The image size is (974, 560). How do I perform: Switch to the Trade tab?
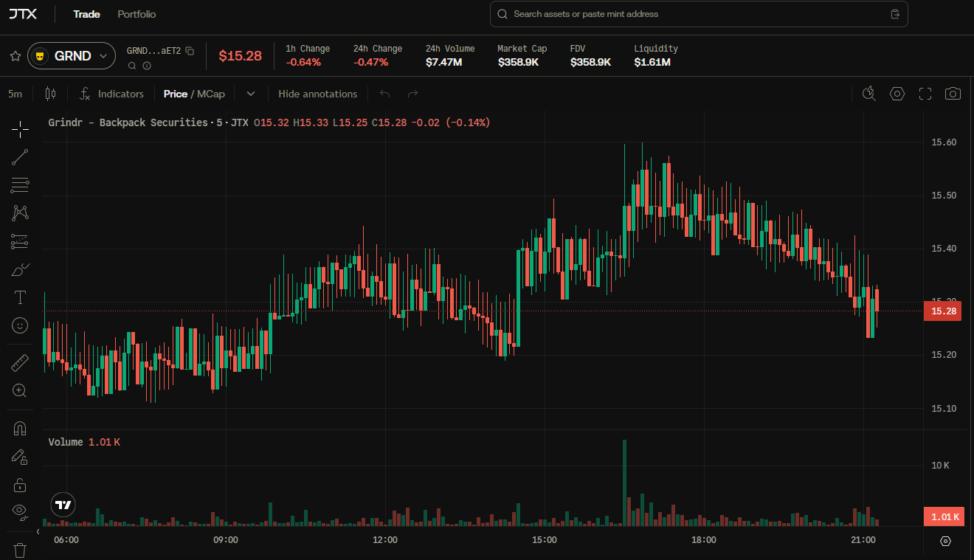coord(86,14)
